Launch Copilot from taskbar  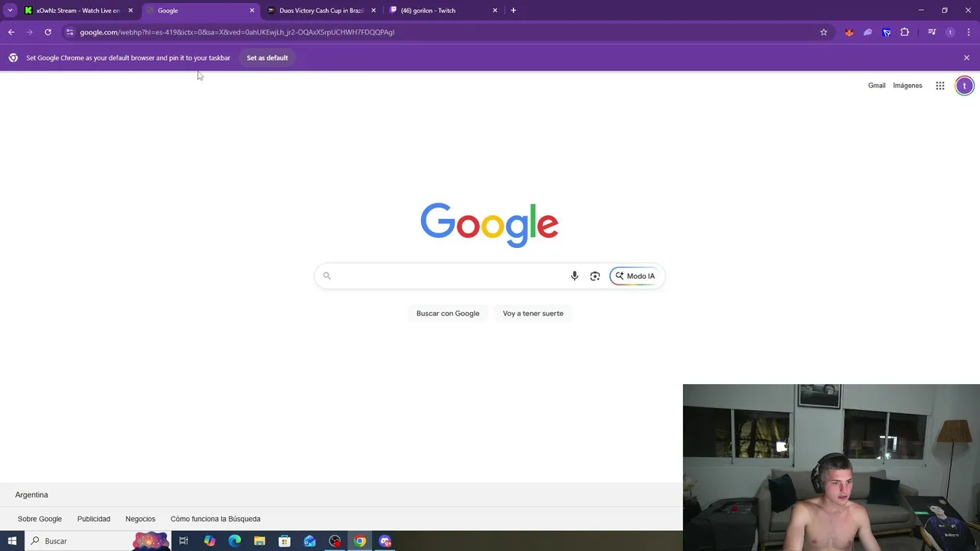click(x=210, y=541)
